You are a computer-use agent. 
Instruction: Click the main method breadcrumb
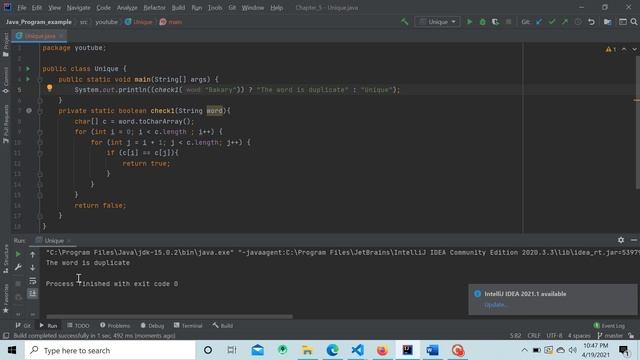[171, 22]
